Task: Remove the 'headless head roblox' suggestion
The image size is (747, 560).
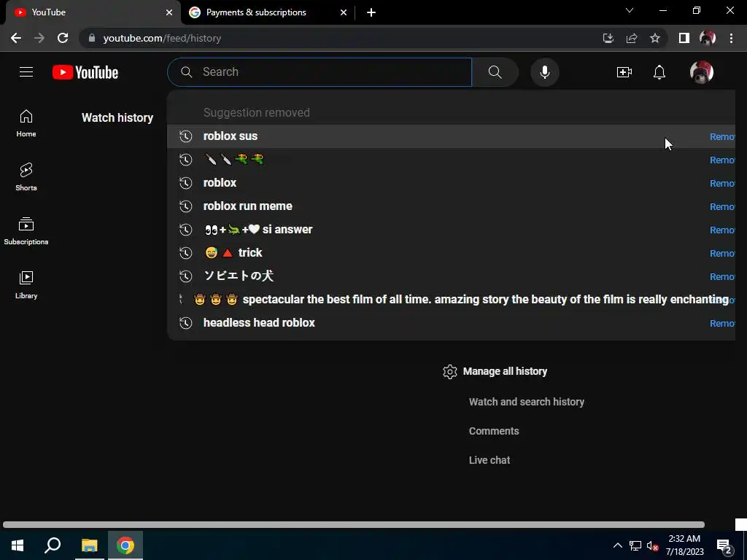Action: [722, 323]
